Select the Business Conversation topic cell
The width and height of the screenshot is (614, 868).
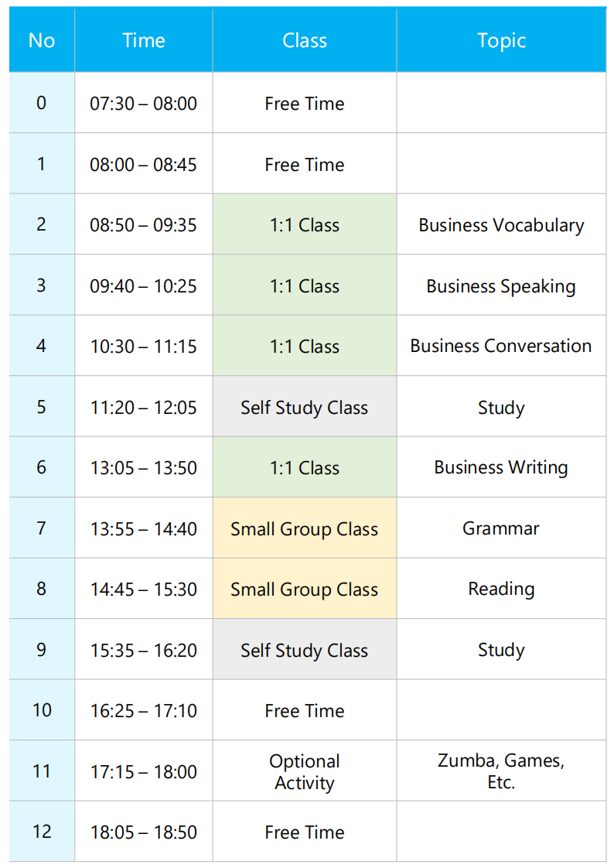(501, 346)
